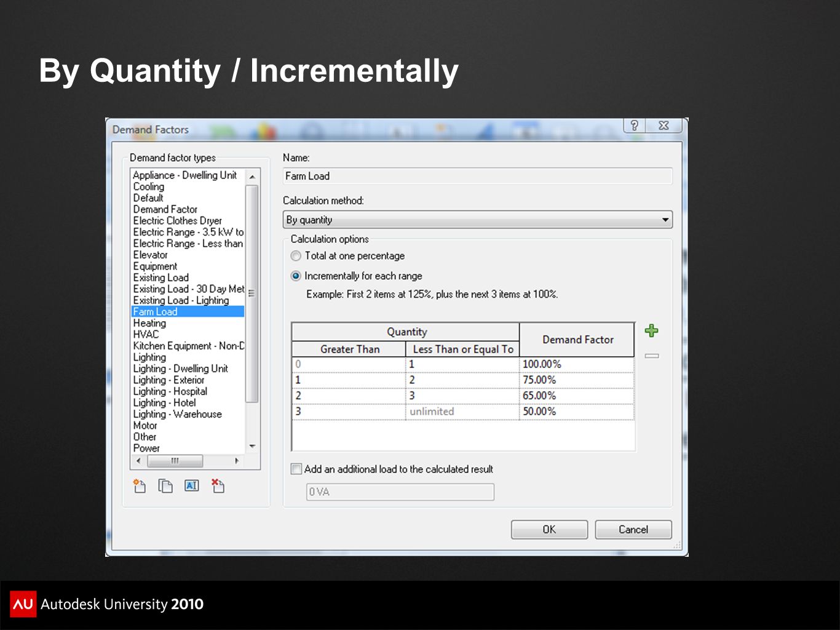This screenshot has width=840, height=630.
Task: Click the Name field containing Farm Load
Action: (x=477, y=177)
